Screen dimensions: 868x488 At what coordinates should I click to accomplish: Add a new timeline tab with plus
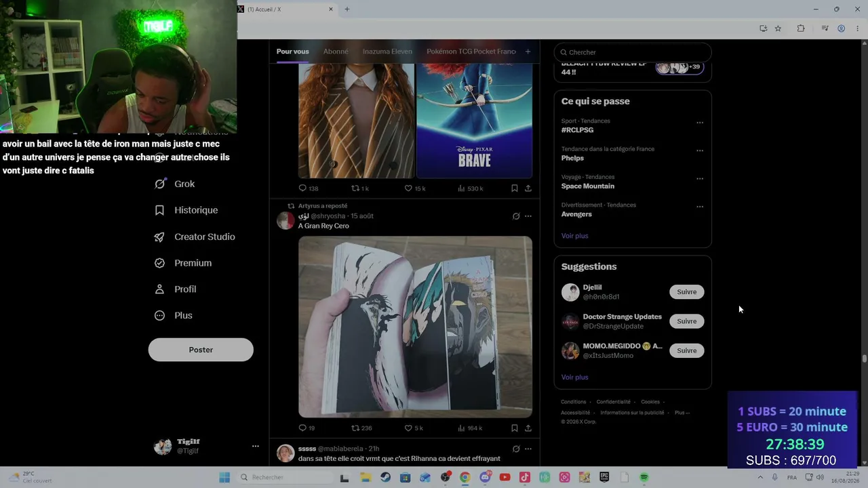click(528, 52)
